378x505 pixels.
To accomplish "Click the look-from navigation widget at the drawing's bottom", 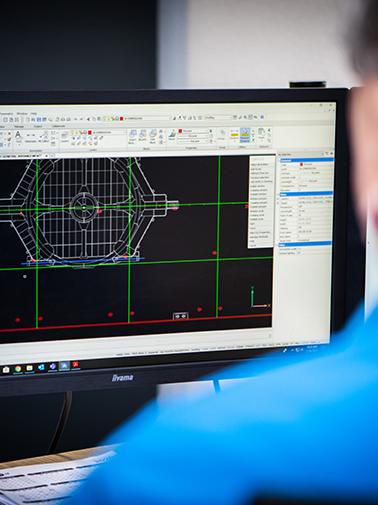I will pyautogui.click(x=180, y=316).
